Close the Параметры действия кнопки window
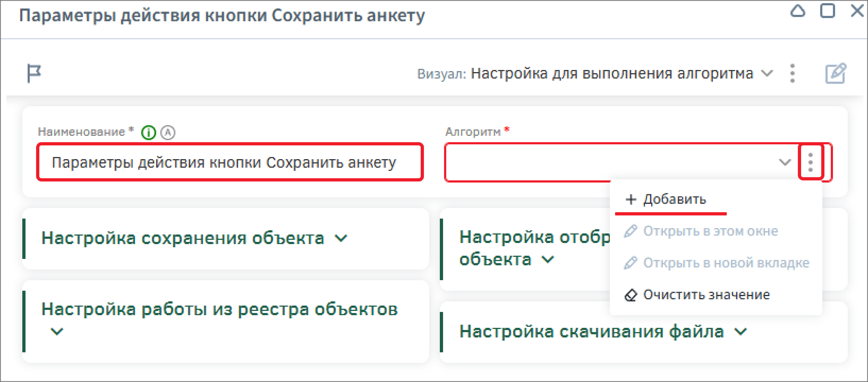 coord(857,11)
